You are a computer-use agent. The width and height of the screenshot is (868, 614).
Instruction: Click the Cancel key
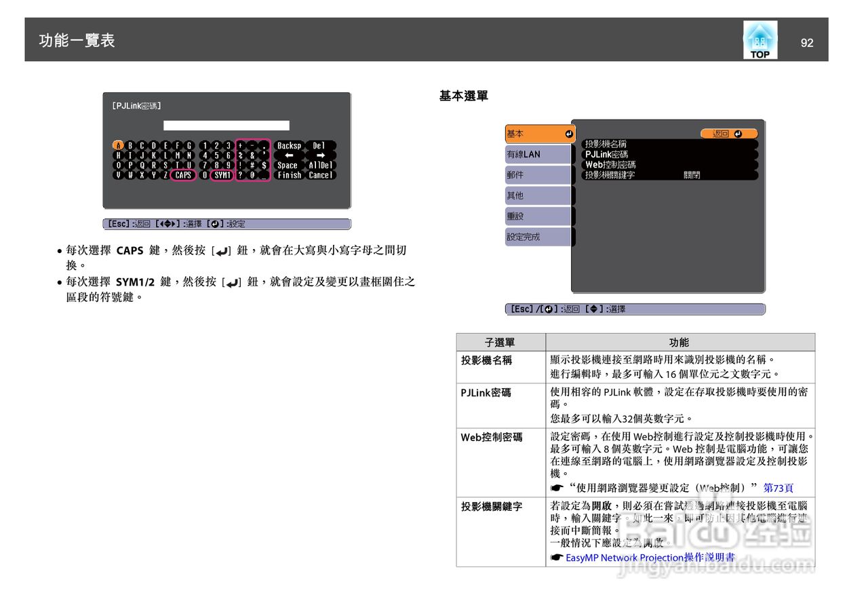coord(321,175)
